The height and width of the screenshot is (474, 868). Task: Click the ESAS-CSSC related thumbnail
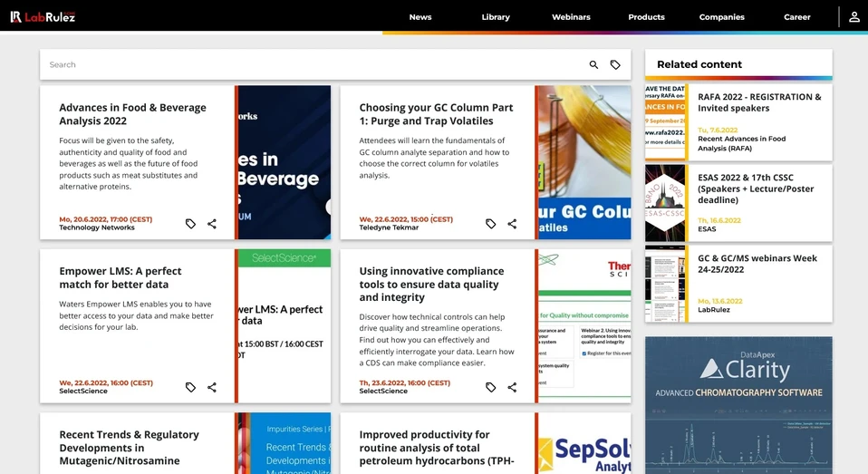665,203
